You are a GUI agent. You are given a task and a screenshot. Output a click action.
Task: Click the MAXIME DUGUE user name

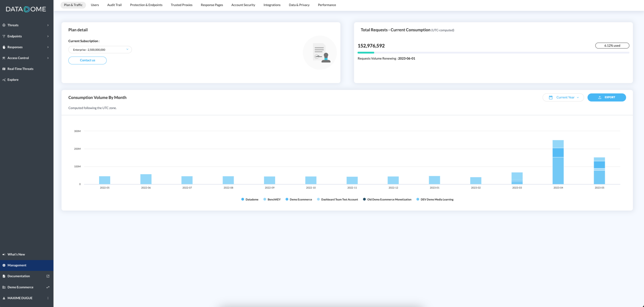point(20,298)
